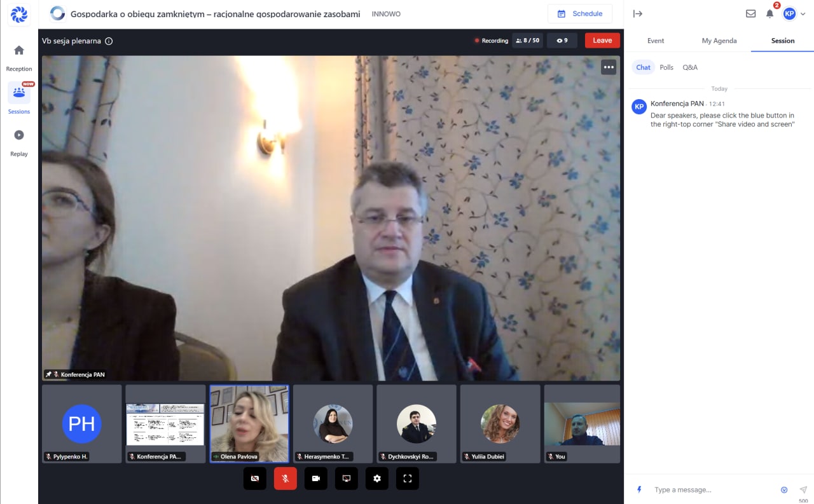Enter fullscreen video mode
The image size is (814, 504).
click(x=408, y=479)
